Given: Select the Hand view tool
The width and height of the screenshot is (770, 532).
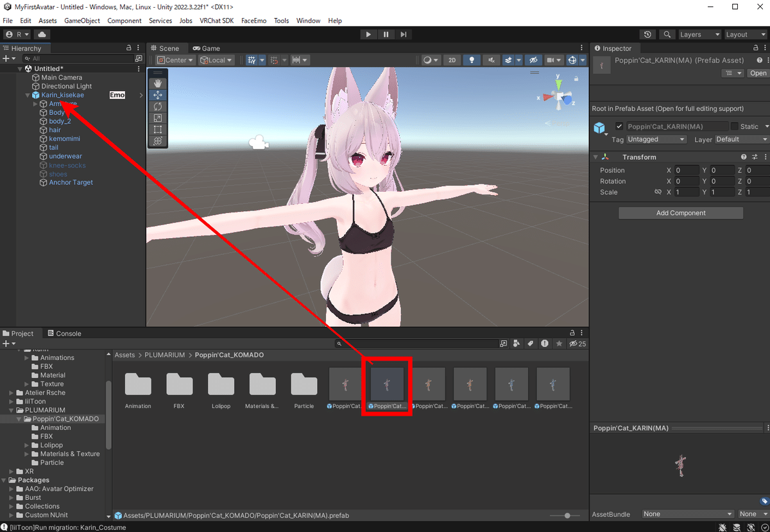Looking at the screenshot, I should tap(158, 83).
